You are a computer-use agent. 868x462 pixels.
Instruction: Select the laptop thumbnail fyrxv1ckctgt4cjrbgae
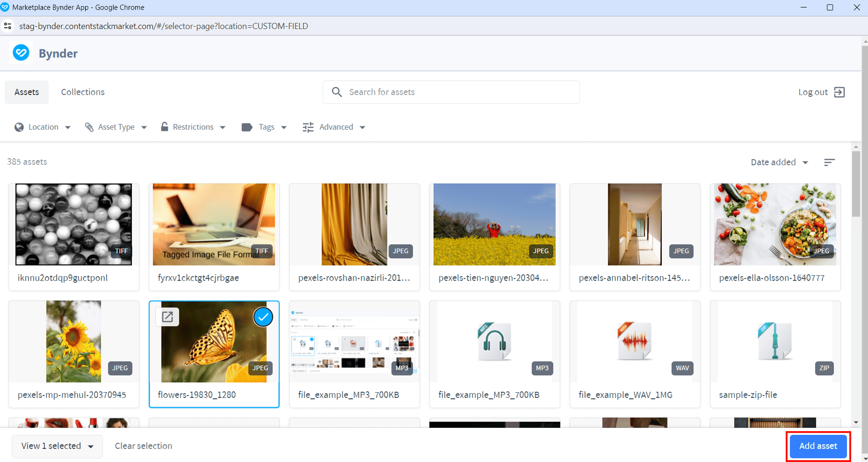point(214,224)
